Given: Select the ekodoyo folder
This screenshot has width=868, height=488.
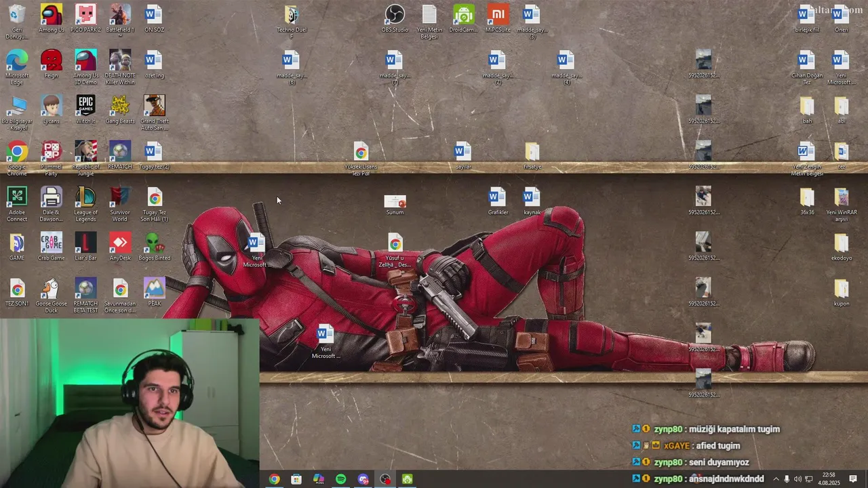Looking at the screenshot, I should (x=842, y=247).
